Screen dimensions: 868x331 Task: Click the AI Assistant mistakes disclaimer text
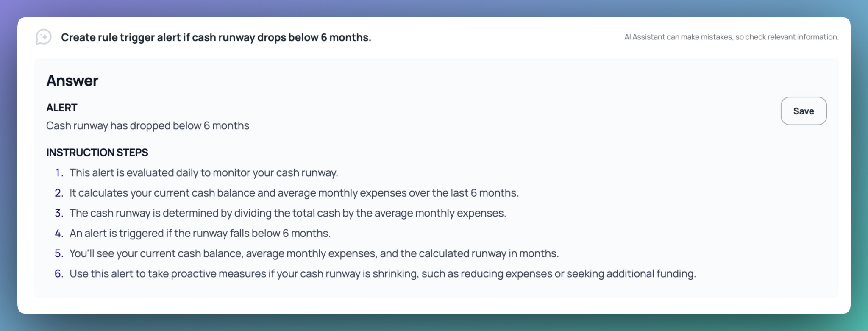click(x=731, y=37)
